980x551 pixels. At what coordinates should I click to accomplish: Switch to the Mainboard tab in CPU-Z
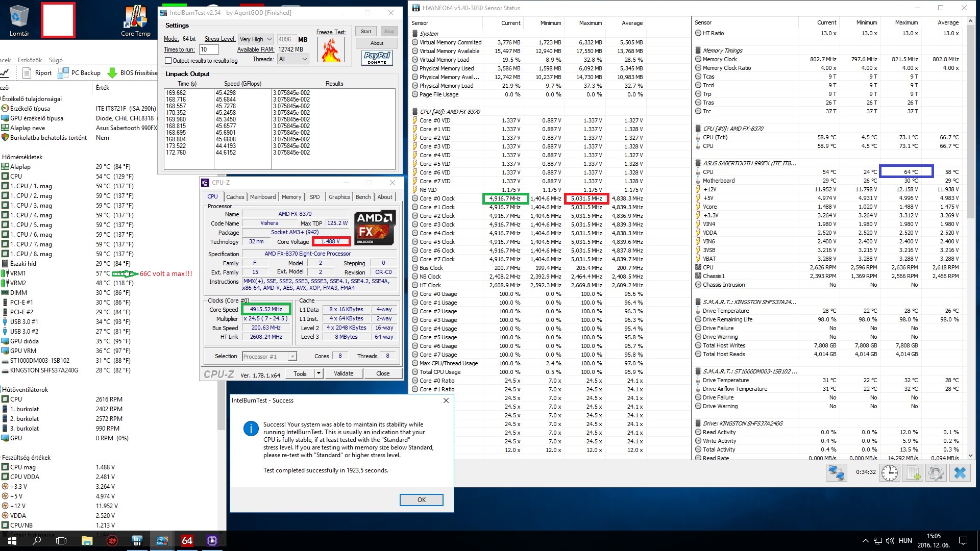click(x=263, y=197)
